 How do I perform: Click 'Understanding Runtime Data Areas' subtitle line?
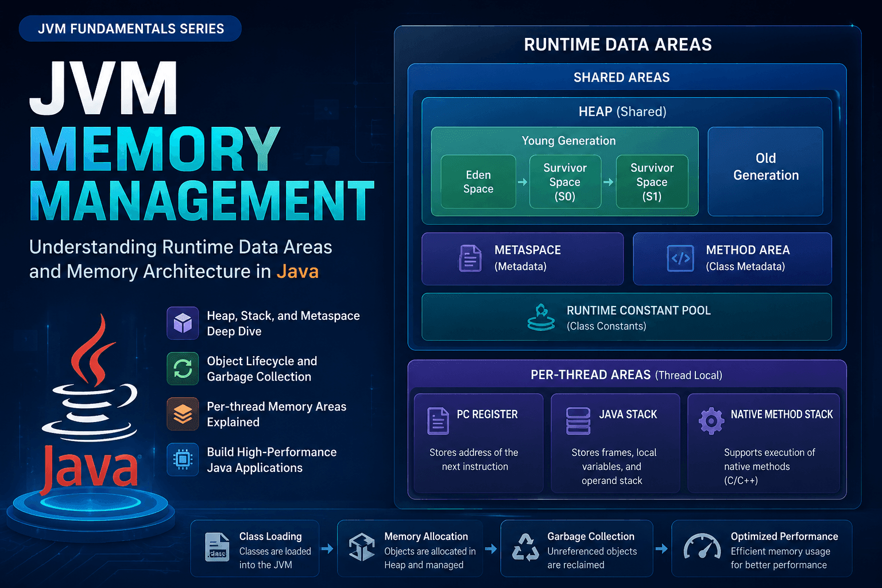point(181,247)
